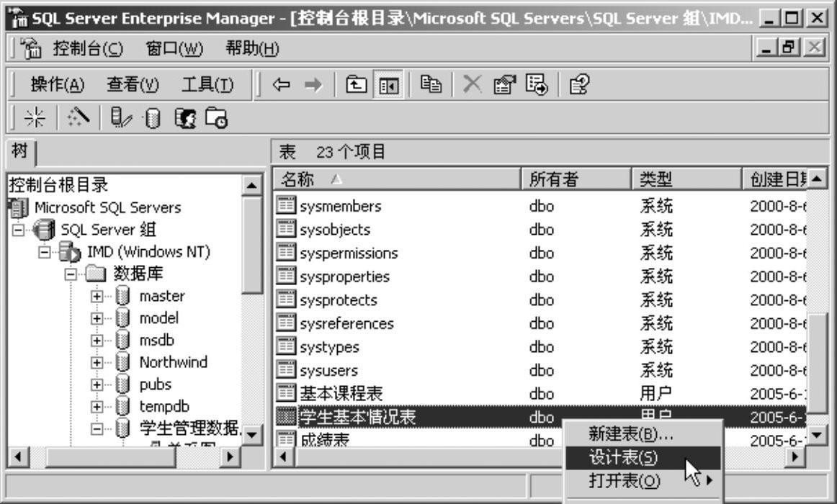
Task: Select the systypes table row
Action: (x=541, y=346)
